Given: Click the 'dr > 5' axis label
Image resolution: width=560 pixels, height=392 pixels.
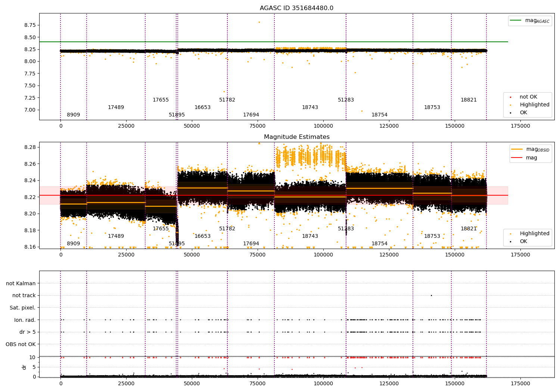Looking at the screenshot, I should (28, 332).
